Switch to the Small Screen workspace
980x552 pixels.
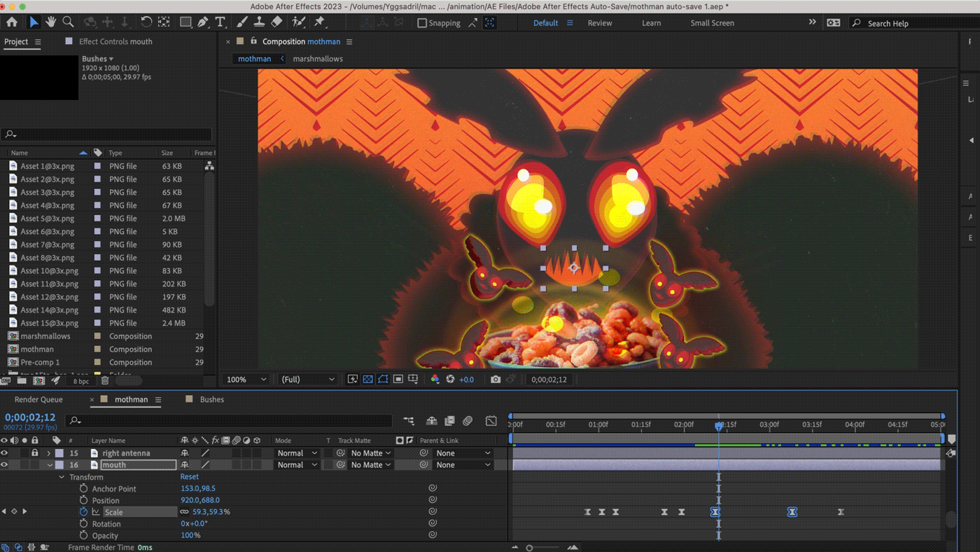pos(712,23)
